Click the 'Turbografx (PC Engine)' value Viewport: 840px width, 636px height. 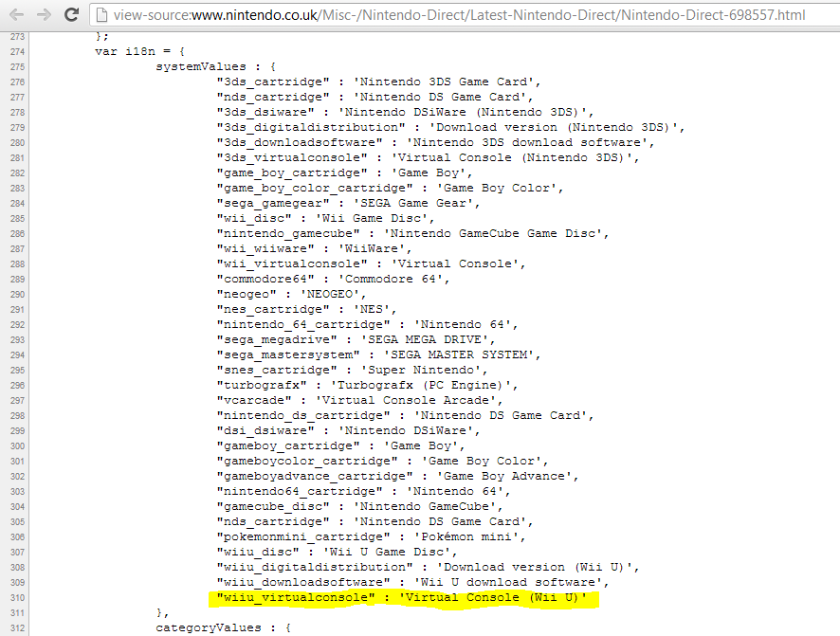pos(421,386)
